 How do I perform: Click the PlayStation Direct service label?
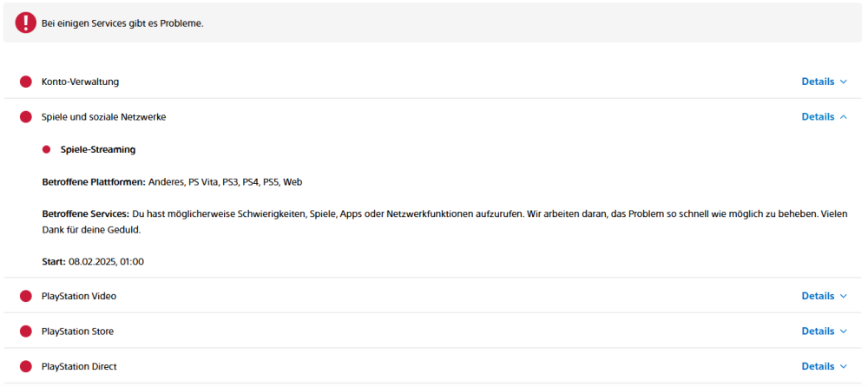pyautogui.click(x=79, y=366)
